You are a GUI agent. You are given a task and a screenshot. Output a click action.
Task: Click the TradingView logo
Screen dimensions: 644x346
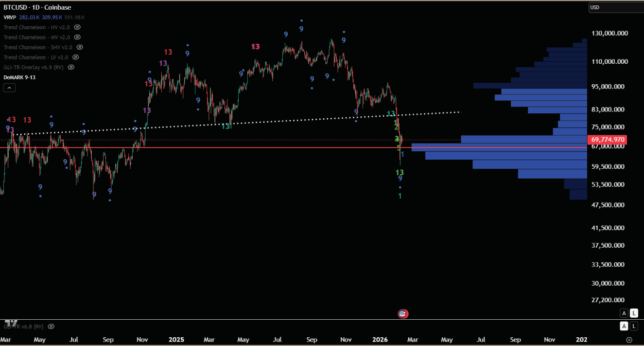pyautogui.click(x=11, y=324)
